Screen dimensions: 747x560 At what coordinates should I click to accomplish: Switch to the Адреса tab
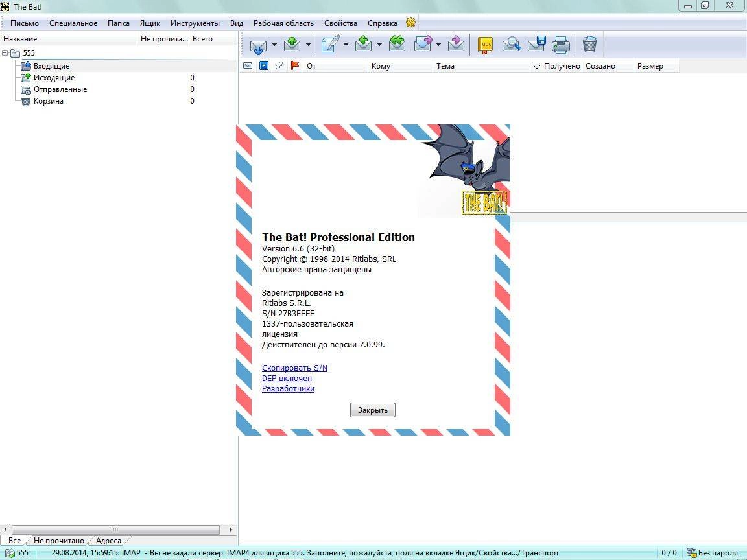[108, 541]
